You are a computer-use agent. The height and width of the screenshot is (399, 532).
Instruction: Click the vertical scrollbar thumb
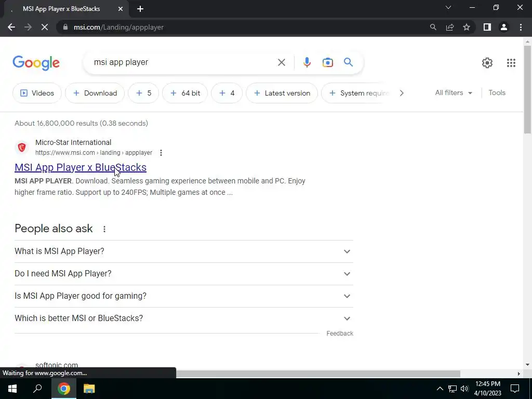point(527,89)
